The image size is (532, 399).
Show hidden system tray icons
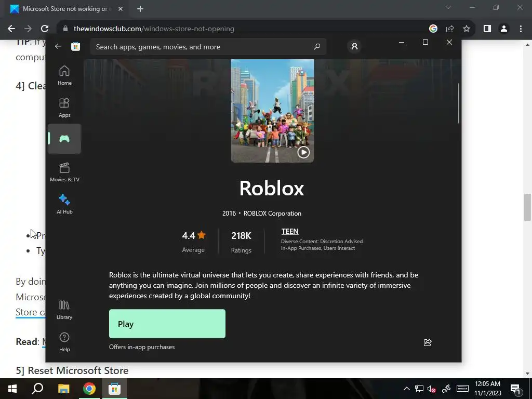point(406,389)
